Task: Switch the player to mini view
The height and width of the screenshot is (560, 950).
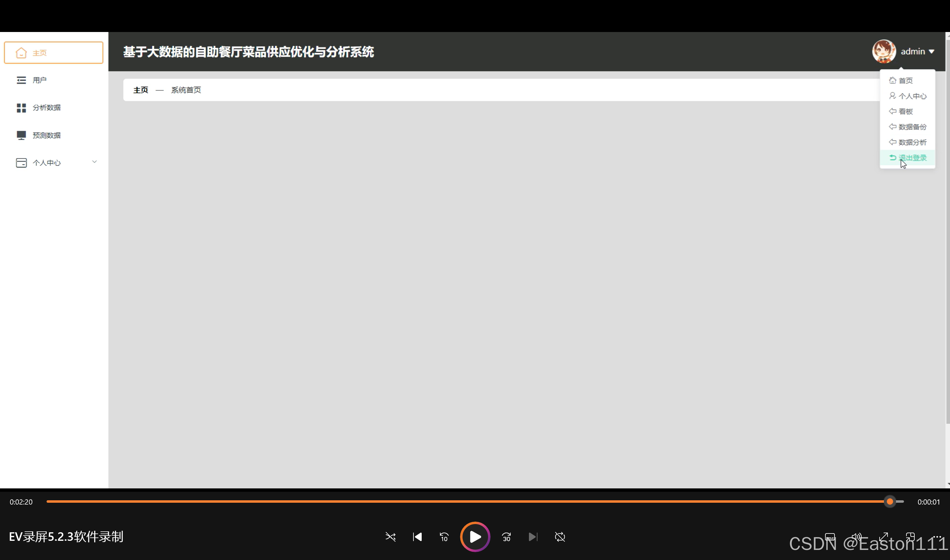Action: coord(910,537)
